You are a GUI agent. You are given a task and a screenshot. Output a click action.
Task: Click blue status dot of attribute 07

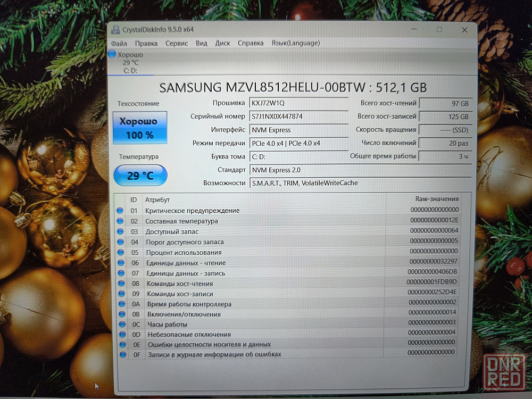click(121, 273)
